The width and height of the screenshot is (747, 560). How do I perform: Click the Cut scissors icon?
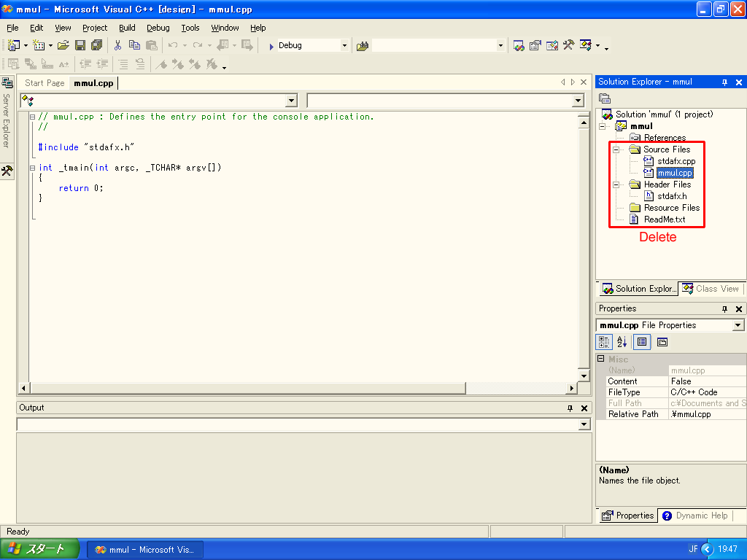pos(117,46)
